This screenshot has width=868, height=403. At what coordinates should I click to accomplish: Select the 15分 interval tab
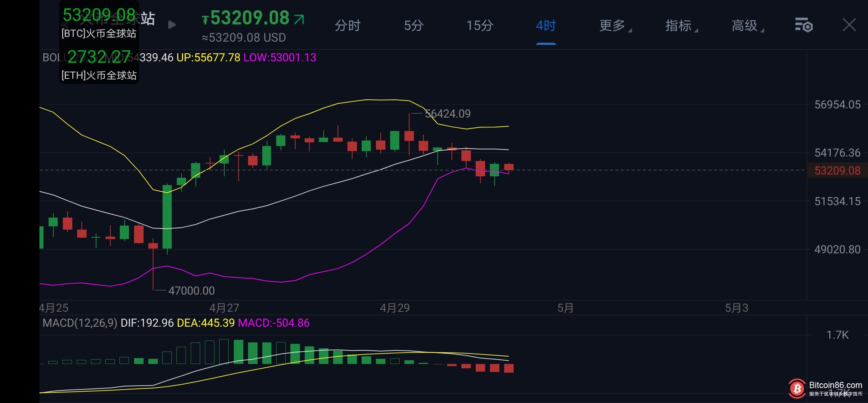click(480, 26)
